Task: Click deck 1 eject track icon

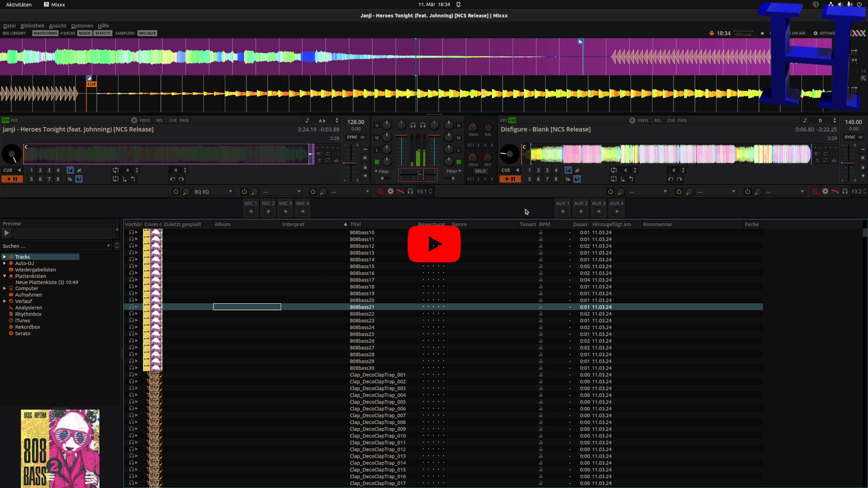Action: [319, 160]
